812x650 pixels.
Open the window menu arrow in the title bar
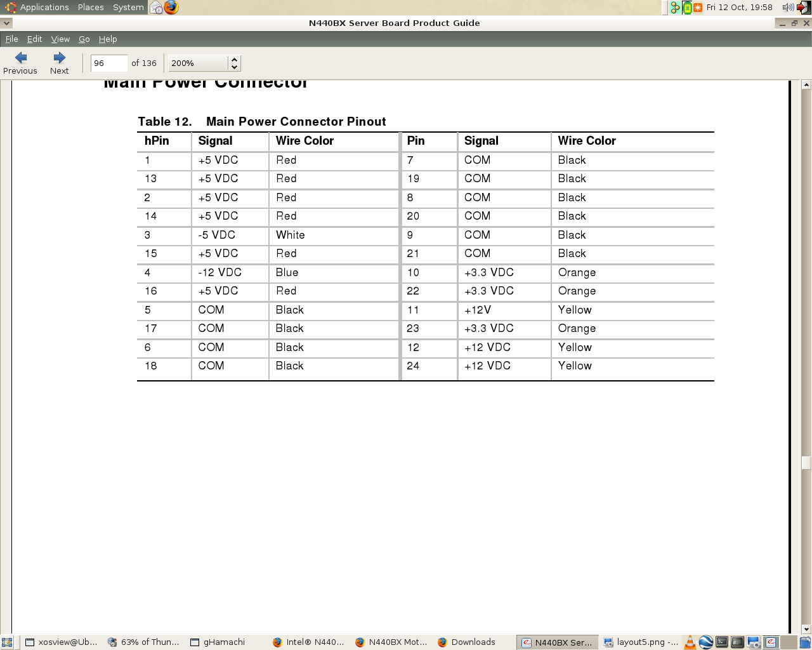click(x=6, y=23)
